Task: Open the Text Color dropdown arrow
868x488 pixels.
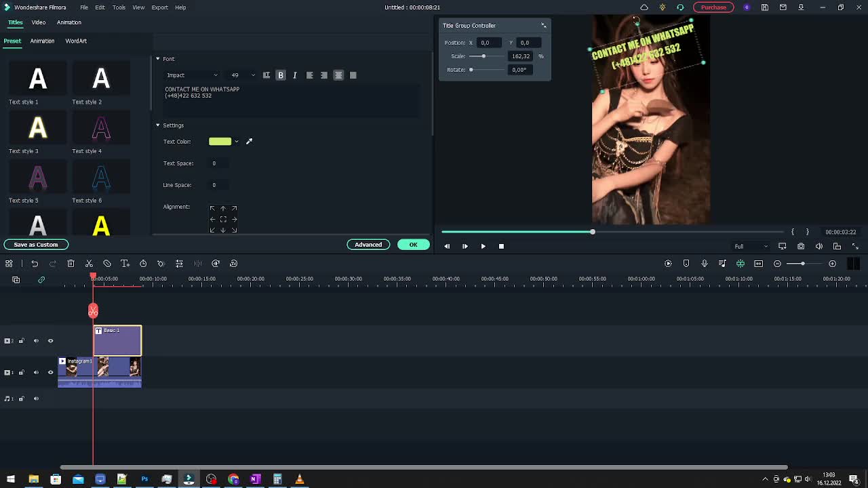Action: tap(237, 141)
